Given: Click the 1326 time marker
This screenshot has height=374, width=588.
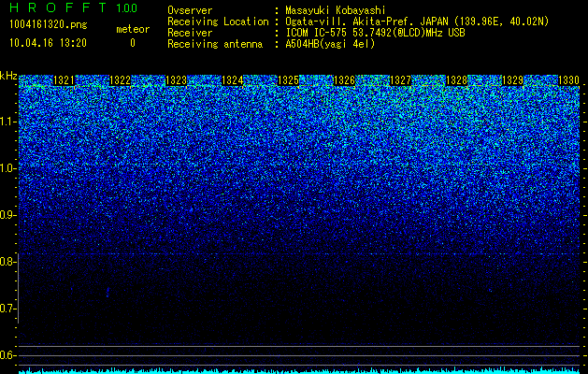Looking at the screenshot, I should [x=344, y=80].
